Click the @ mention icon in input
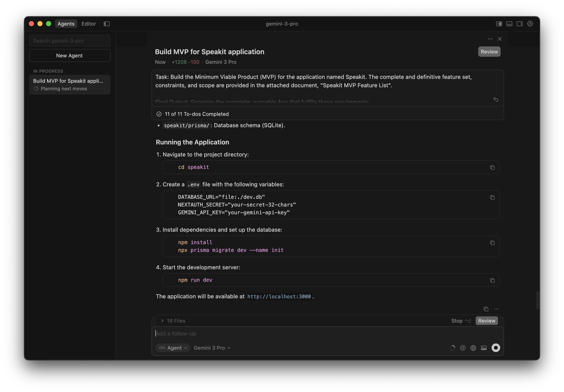 [x=463, y=348]
